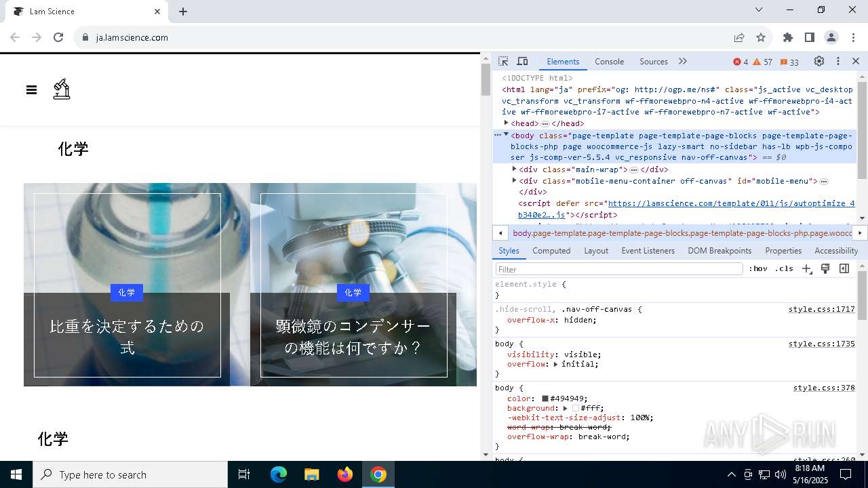The width and height of the screenshot is (868, 488).
Task: Open style.css:1735 source link
Action: pos(821,344)
